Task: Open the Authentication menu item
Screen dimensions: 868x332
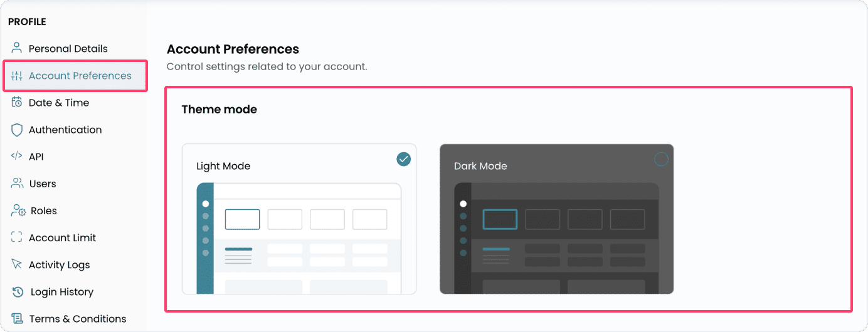Action: click(x=65, y=130)
